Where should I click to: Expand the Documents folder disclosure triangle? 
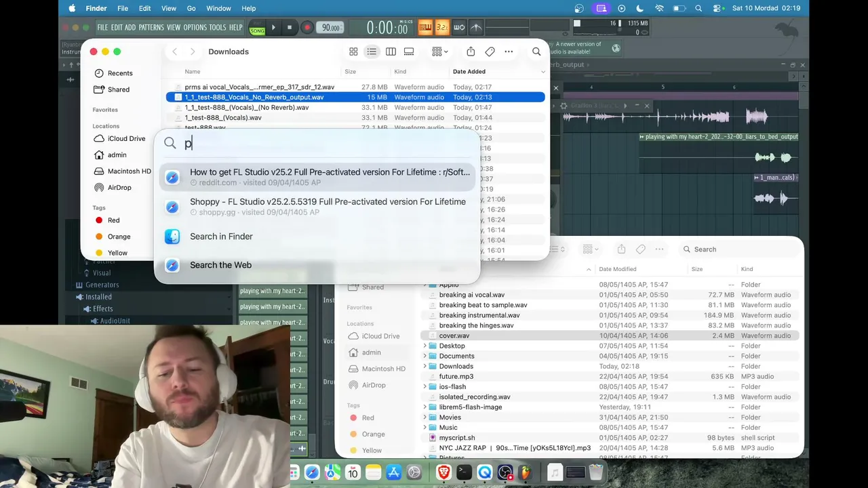coord(425,356)
